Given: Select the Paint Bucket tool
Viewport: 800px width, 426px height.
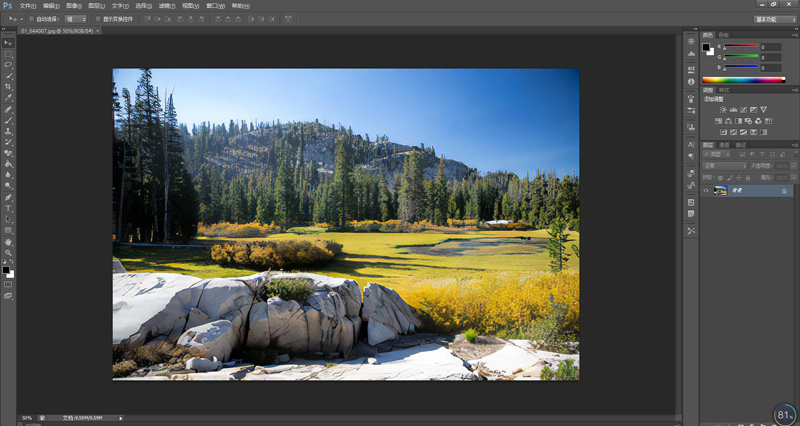Looking at the screenshot, I should click(x=8, y=164).
